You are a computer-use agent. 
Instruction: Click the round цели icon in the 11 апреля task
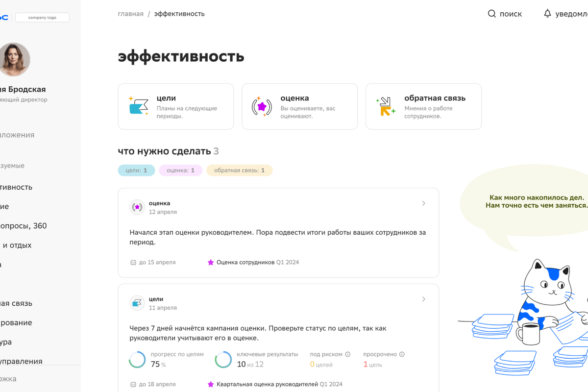tap(137, 303)
